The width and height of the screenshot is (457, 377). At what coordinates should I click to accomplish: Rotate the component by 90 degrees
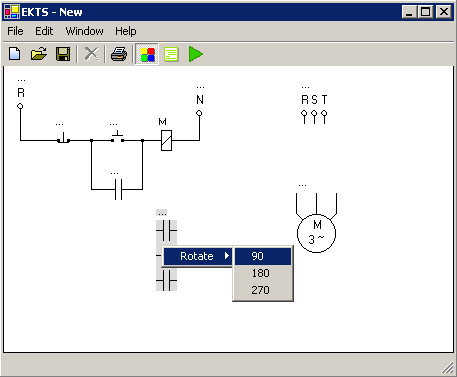(263, 256)
